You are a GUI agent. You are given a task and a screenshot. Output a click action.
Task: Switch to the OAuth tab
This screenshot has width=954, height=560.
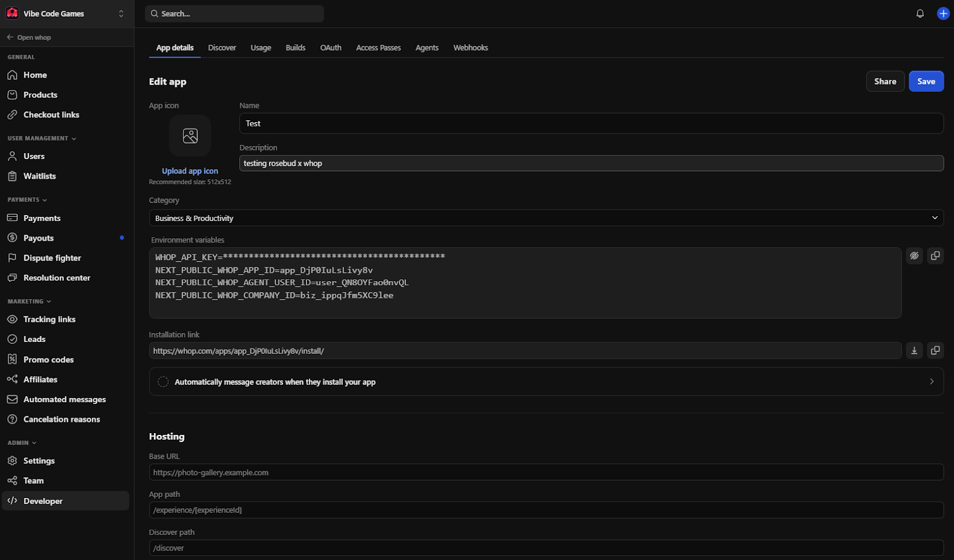pyautogui.click(x=330, y=48)
